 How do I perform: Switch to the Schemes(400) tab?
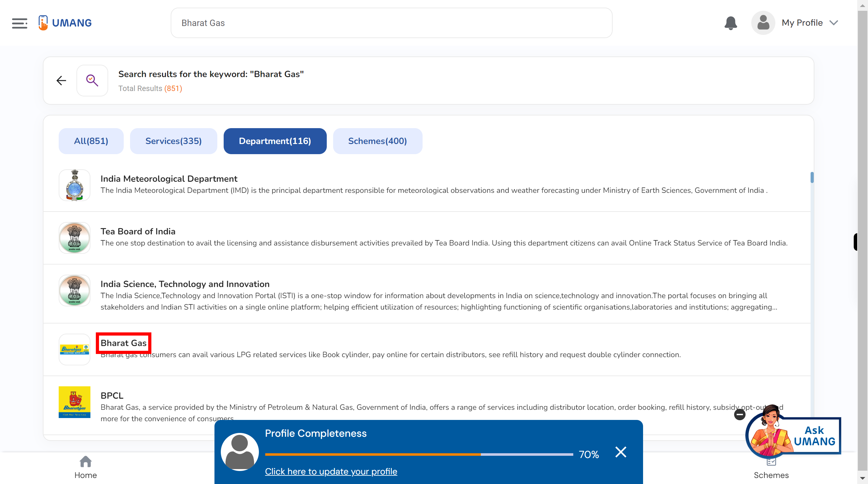[x=378, y=141]
